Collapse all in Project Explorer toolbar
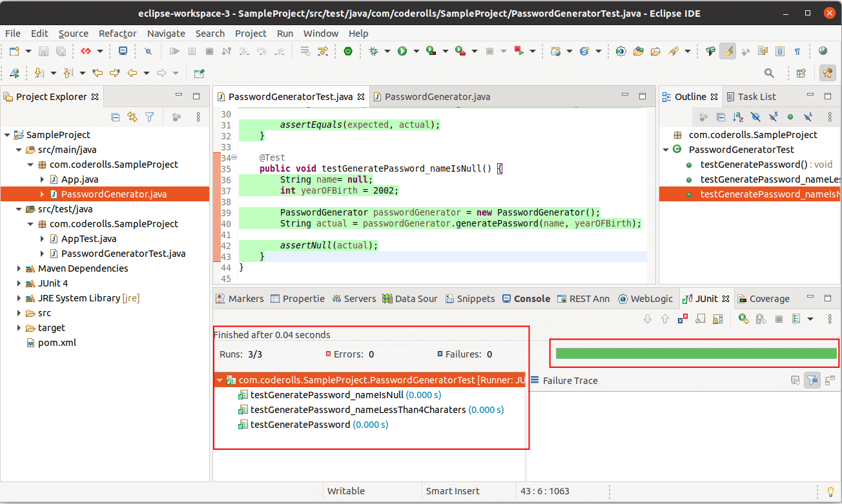This screenshot has height=504, width=842. pyautogui.click(x=115, y=117)
